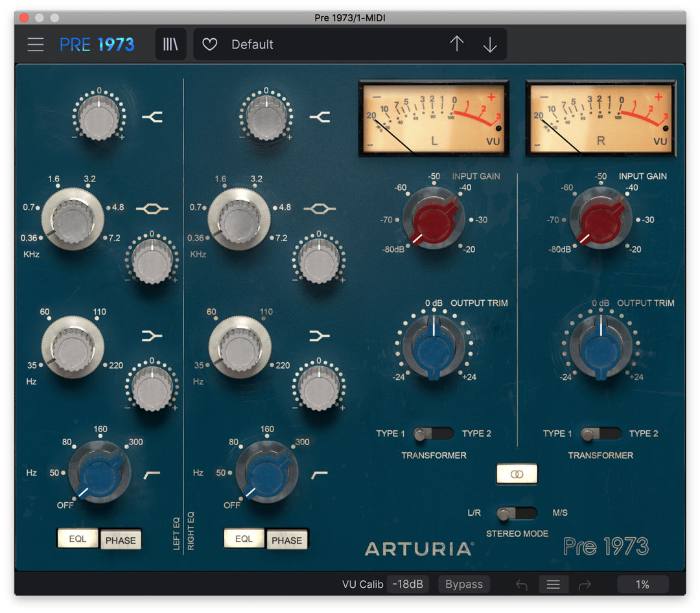Image resolution: width=700 pixels, height=613 pixels.
Task: Click the Left EQ high-pass filter symbol
Action: pos(152,474)
